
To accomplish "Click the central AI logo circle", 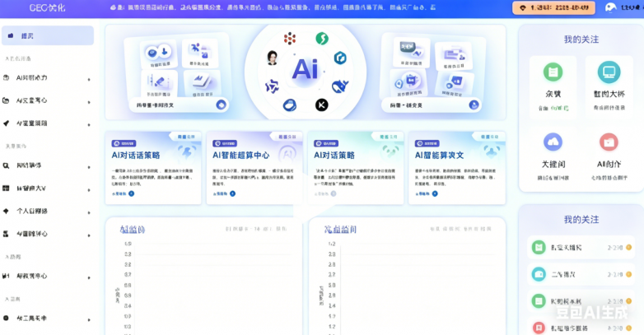I will 305,68.
